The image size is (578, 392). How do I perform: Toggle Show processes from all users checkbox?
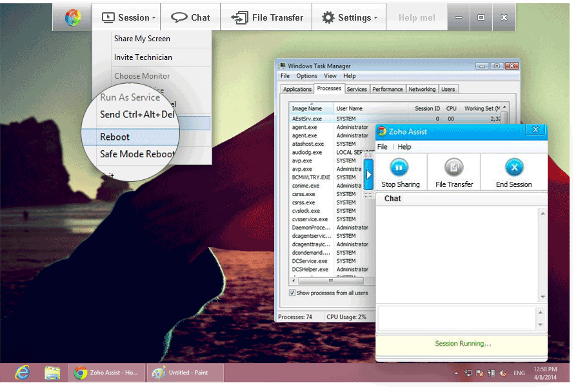[x=292, y=293]
